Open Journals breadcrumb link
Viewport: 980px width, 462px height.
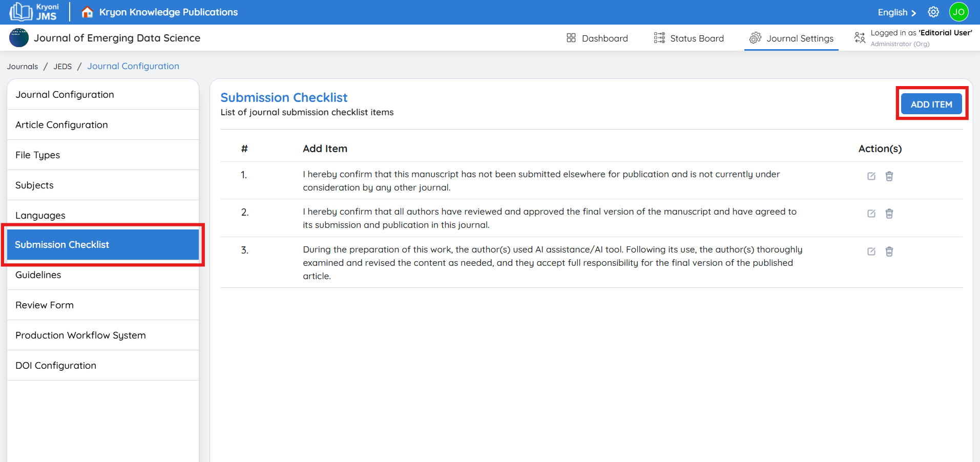(x=23, y=67)
